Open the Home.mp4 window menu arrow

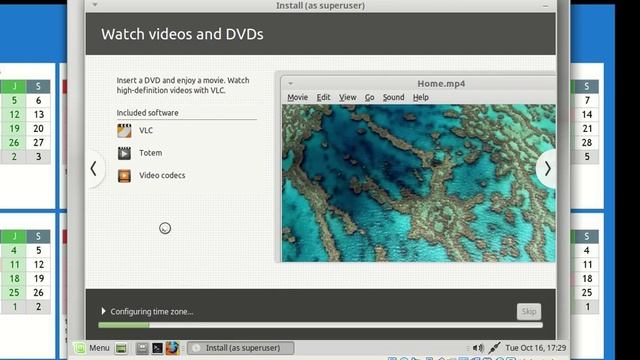pyautogui.click(x=291, y=84)
